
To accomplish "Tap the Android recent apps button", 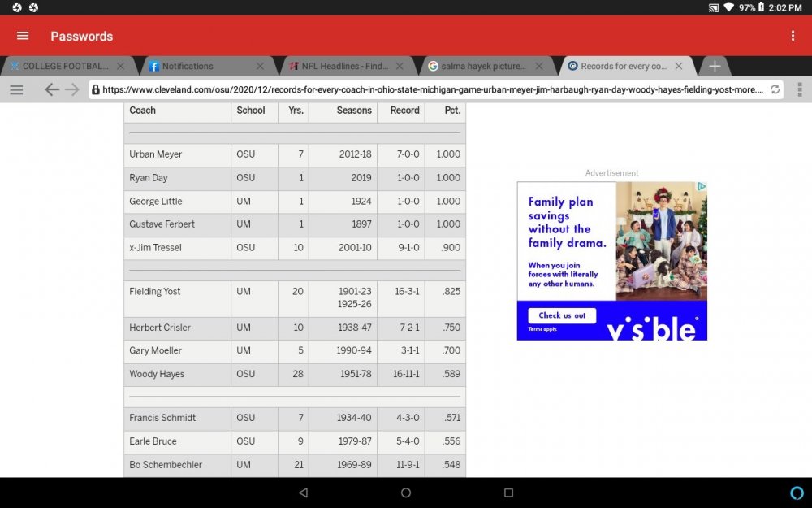I will tap(508, 493).
